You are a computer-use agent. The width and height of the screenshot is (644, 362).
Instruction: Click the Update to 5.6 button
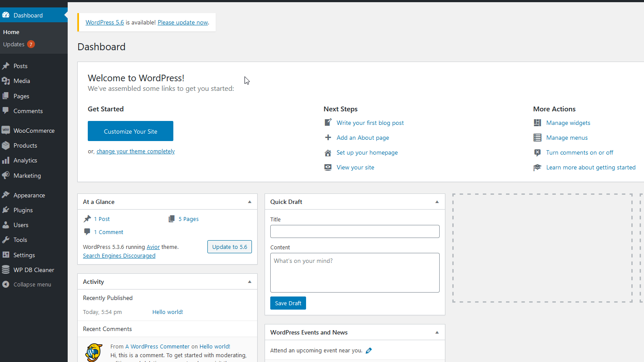point(230,247)
